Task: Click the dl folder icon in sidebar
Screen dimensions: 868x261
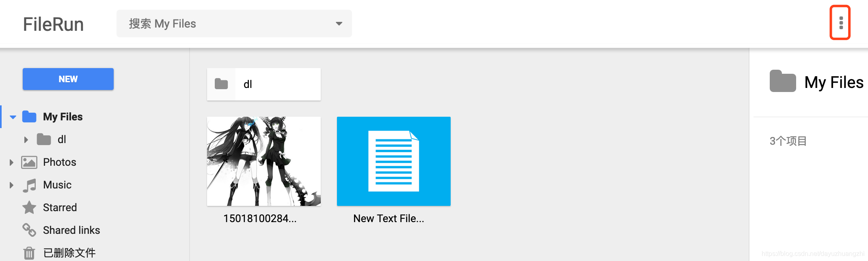Action: pyautogui.click(x=44, y=139)
